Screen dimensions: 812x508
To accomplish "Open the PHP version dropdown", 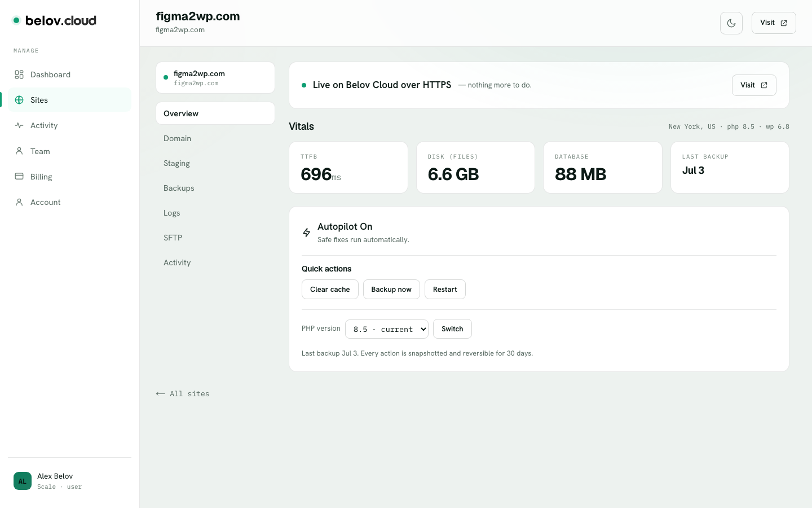I will 387,329.
